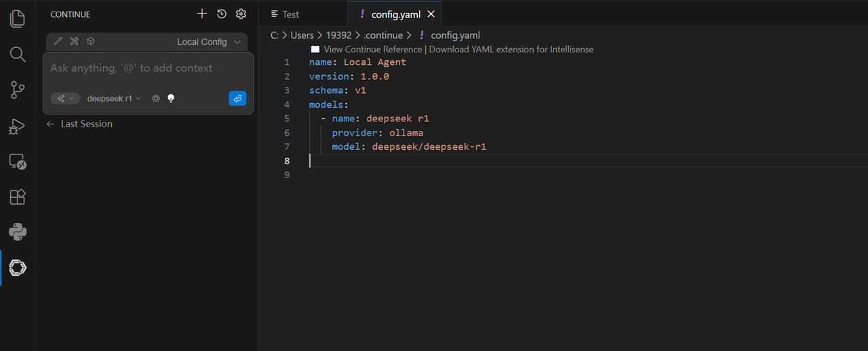Open the tools icon in Continue toolbar
868x351 pixels.
pyautogui.click(x=74, y=41)
